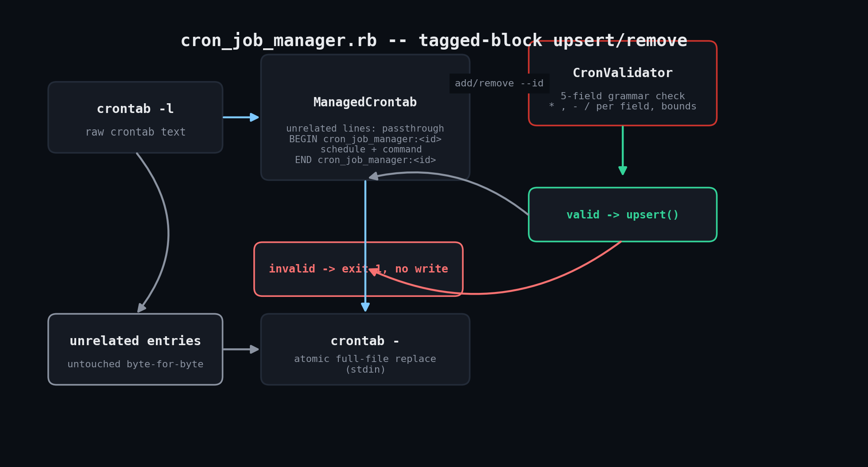Select the CronValidator node heading
Screen dimensions: 868x467
(623, 73)
